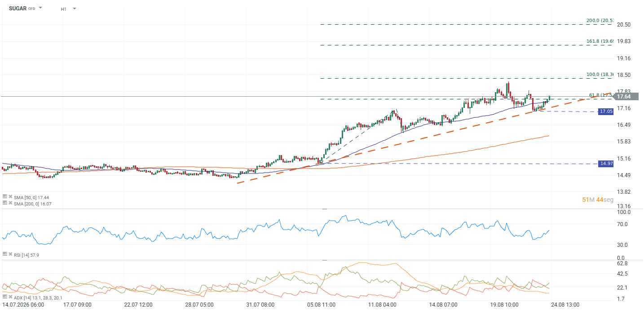Click the 70.0 RSI axis value

pos(622,224)
